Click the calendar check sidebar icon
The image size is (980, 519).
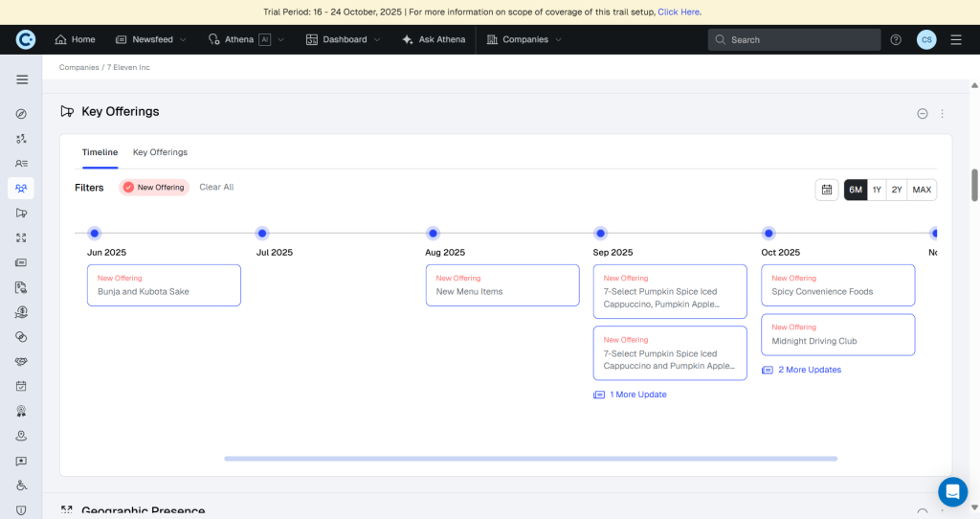coord(21,387)
